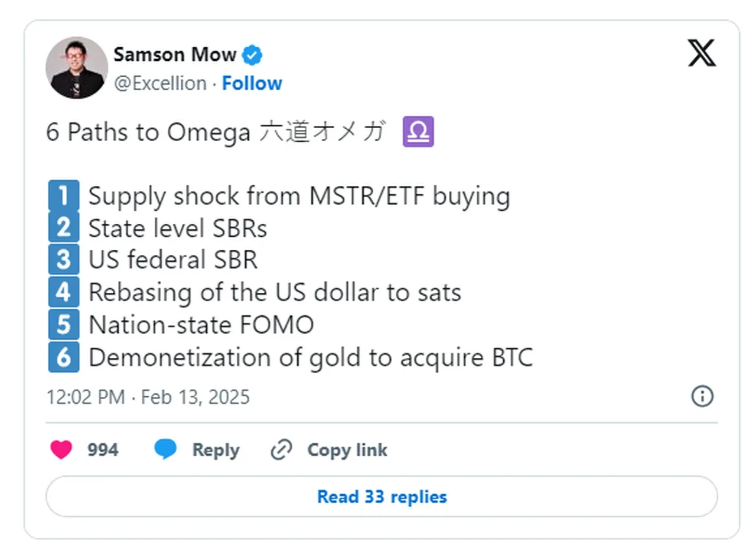Click the Copy link text
Screen dimensions: 756x555
(347, 450)
